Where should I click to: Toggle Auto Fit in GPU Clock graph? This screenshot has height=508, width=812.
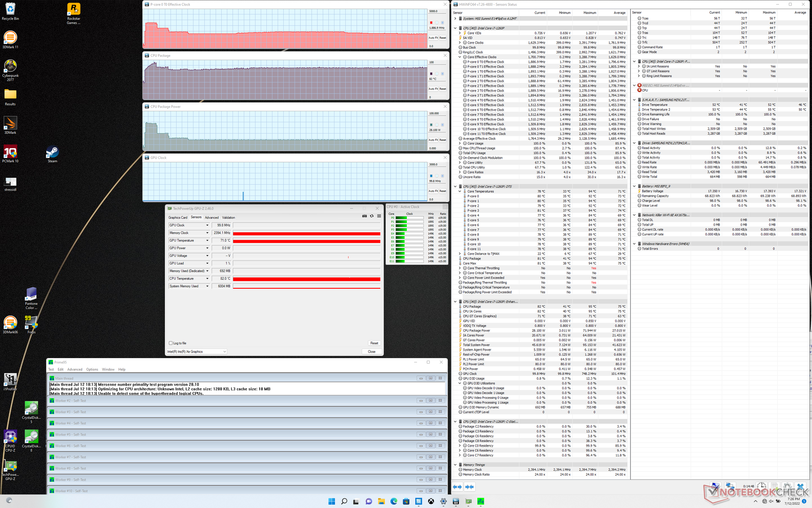pos(433,191)
